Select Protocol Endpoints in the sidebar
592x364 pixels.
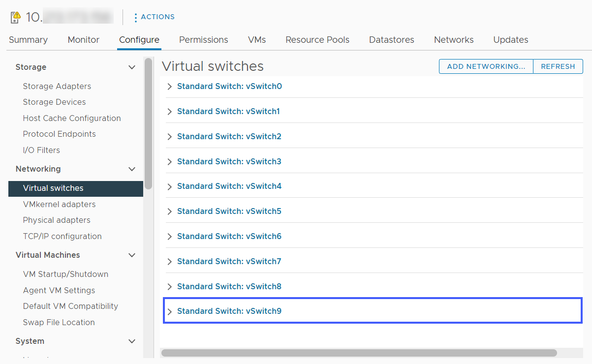click(59, 134)
